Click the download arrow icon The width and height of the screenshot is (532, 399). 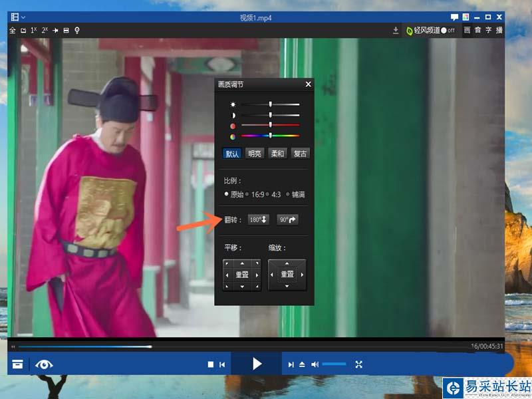coord(396,31)
